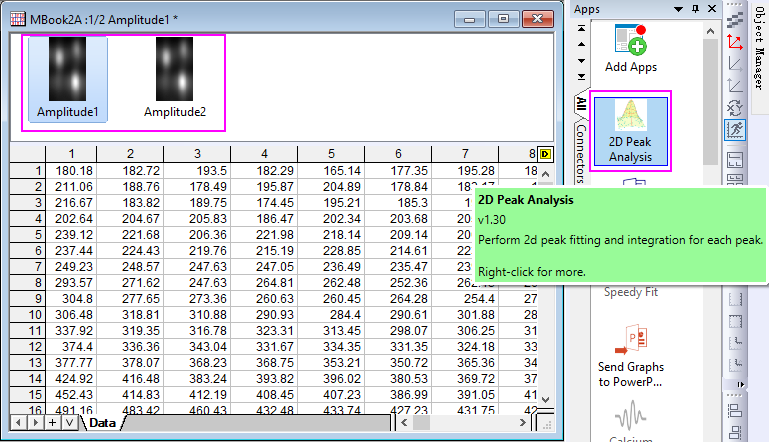Image resolution: width=769 pixels, height=442 pixels.
Task: Click matrix horizontal scroll left arrow
Action: (x=404, y=422)
